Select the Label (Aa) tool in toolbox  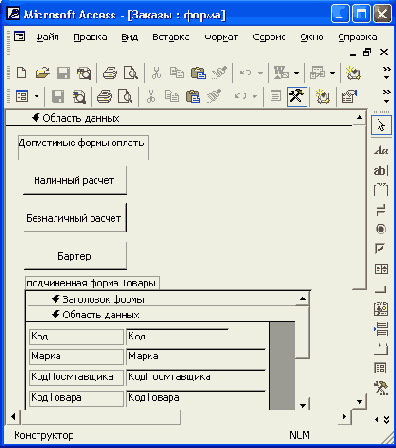[381, 151]
